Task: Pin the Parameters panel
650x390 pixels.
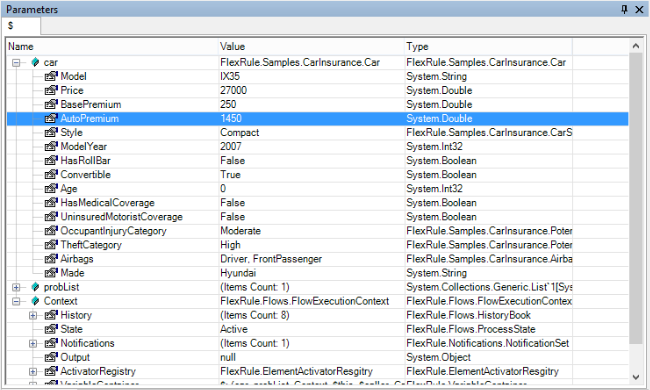Action: tap(625, 9)
